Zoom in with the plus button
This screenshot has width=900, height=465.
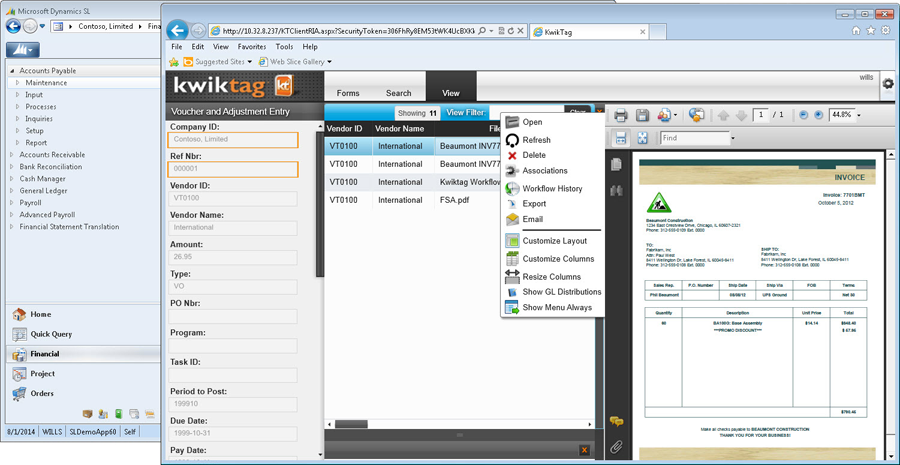[818, 115]
